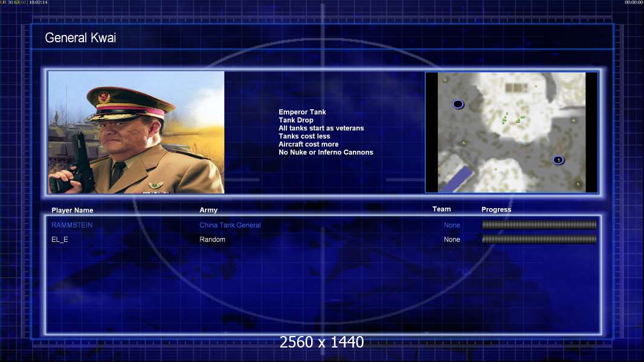Viewport: 644px width, 362px height.
Task: Click the General Kwai portrait image
Action: click(x=137, y=132)
